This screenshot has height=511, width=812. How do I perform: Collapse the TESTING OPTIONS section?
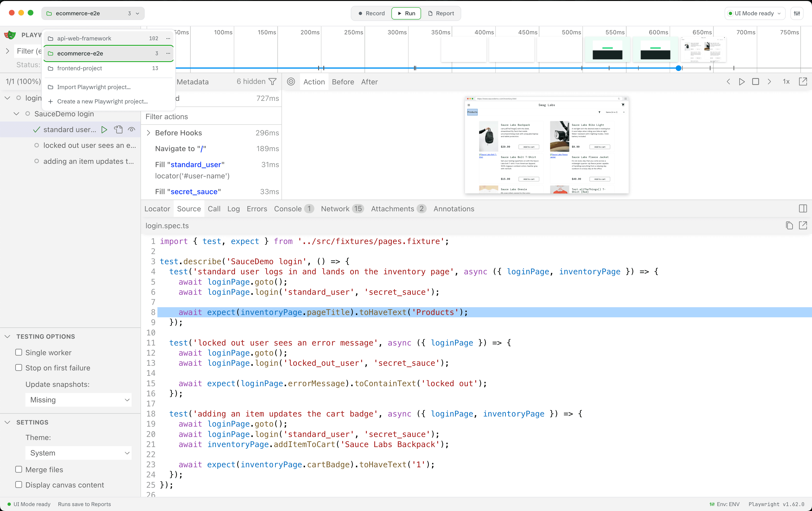click(x=8, y=336)
